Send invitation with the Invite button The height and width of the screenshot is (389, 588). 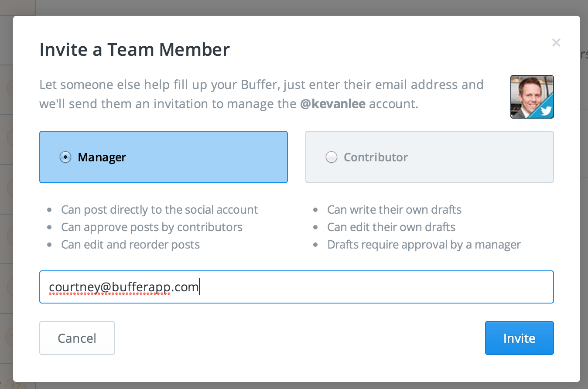click(520, 338)
